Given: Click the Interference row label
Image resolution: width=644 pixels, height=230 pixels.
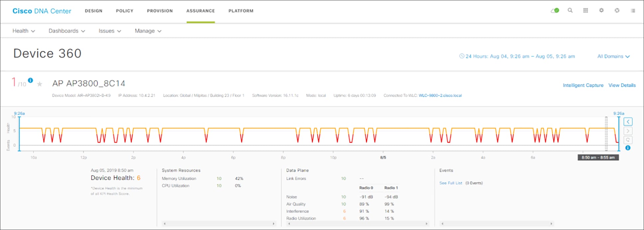Looking at the screenshot, I should 298,211.
